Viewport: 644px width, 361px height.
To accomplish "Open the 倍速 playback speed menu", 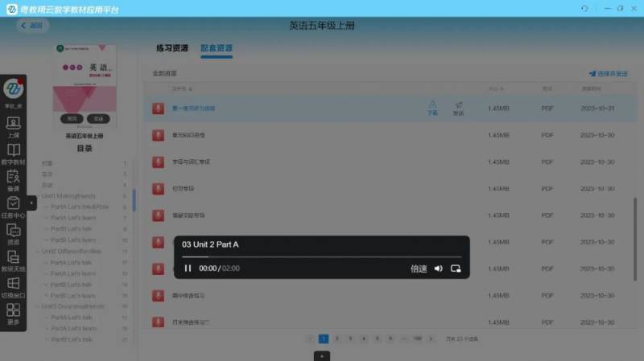I will (419, 269).
